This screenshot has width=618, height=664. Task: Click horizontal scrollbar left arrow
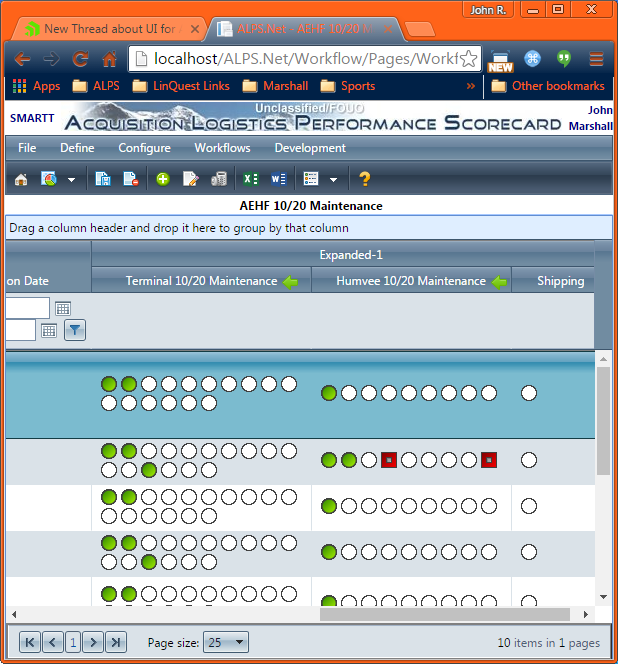[14, 614]
